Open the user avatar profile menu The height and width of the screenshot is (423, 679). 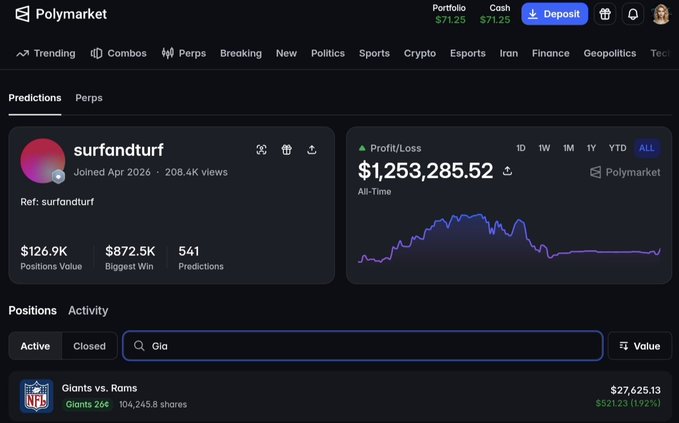[661, 14]
